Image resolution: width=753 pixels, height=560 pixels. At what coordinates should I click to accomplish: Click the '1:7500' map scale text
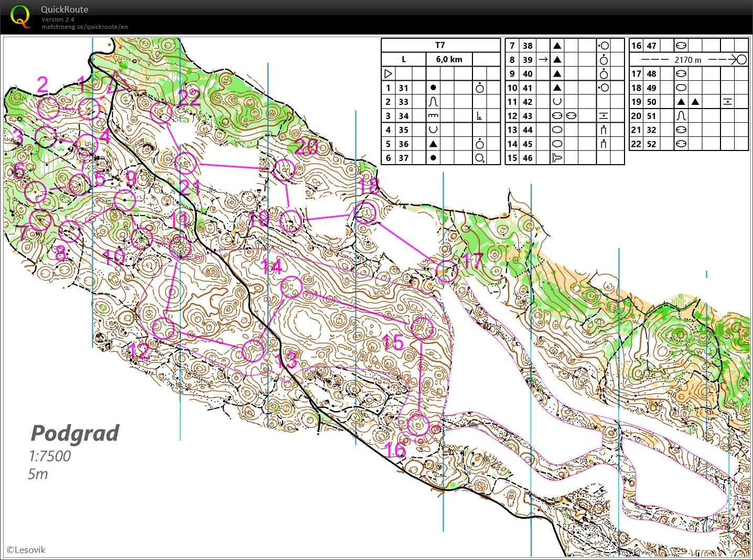point(49,456)
